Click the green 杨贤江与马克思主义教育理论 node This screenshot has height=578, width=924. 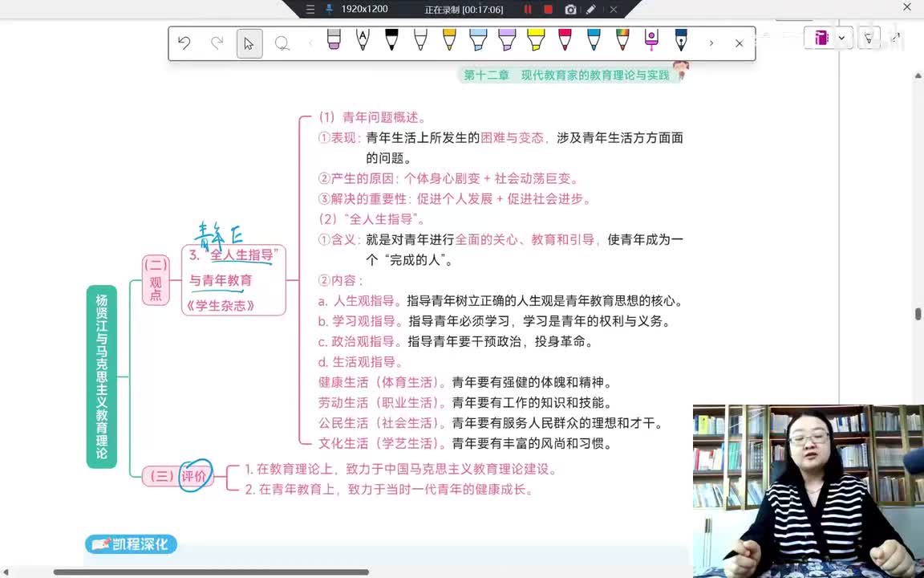(x=102, y=377)
